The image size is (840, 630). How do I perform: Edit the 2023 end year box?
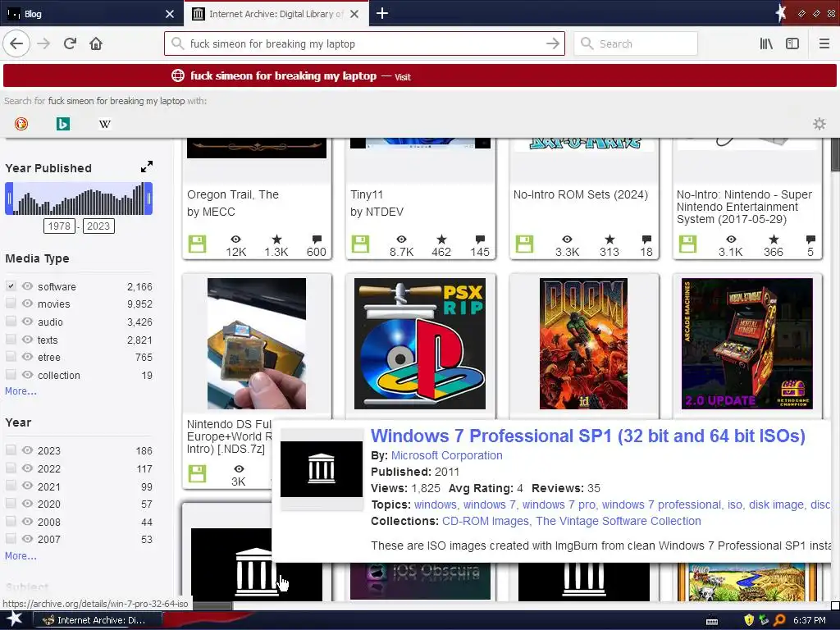[x=98, y=226]
